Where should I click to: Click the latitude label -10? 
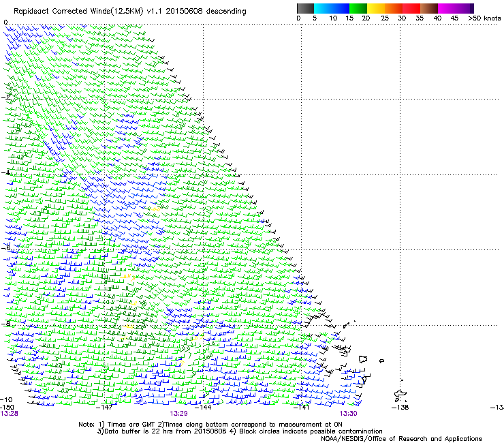(x=6, y=400)
